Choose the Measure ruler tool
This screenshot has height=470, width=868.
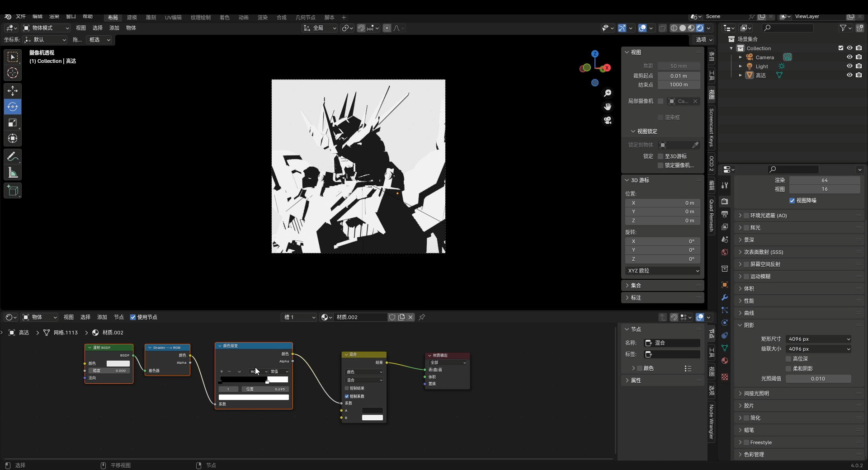point(13,173)
